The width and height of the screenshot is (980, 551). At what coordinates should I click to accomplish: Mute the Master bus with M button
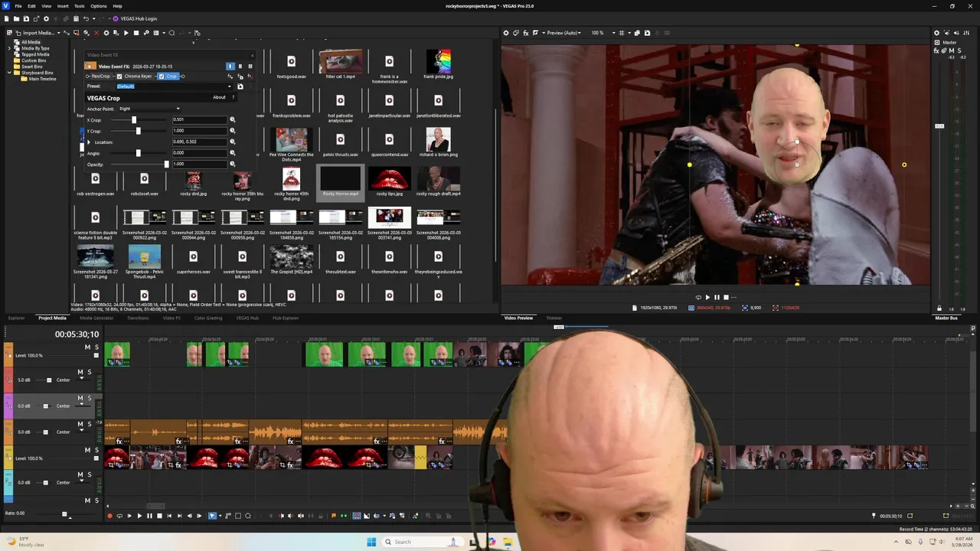952,51
